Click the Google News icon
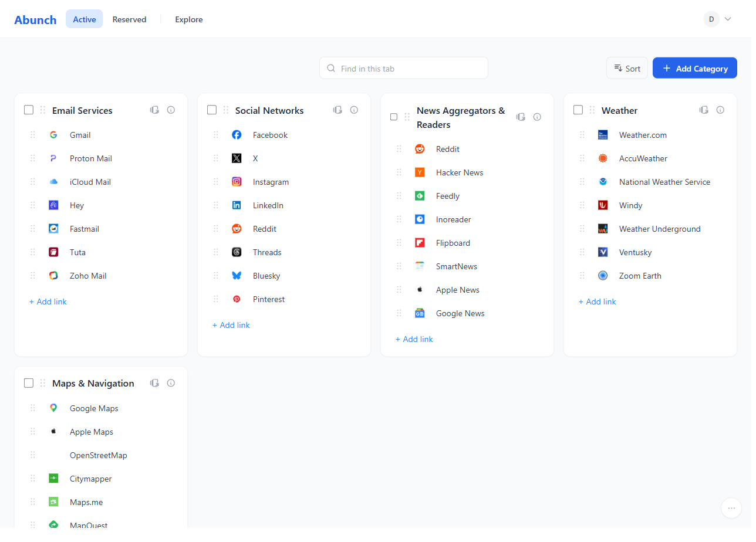Image resolution: width=756 pixels, height=542 pixels. 420,313
